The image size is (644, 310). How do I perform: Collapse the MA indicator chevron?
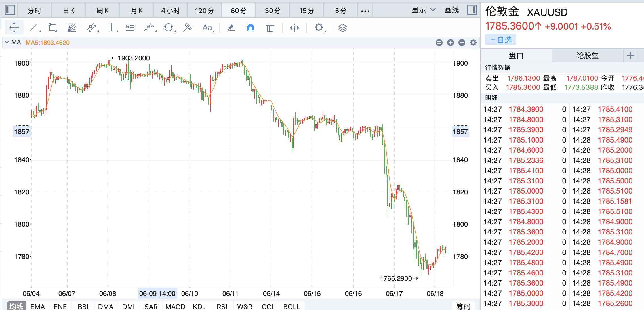7,42
